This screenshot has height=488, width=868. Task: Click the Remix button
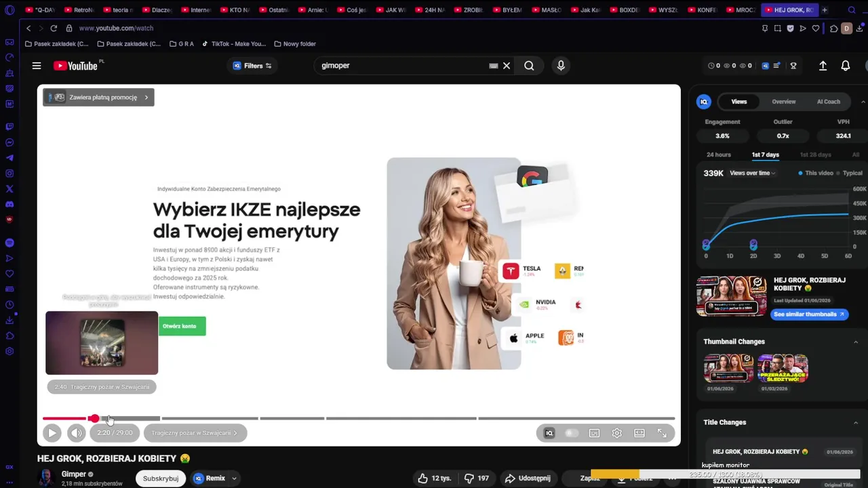(210, 479)
